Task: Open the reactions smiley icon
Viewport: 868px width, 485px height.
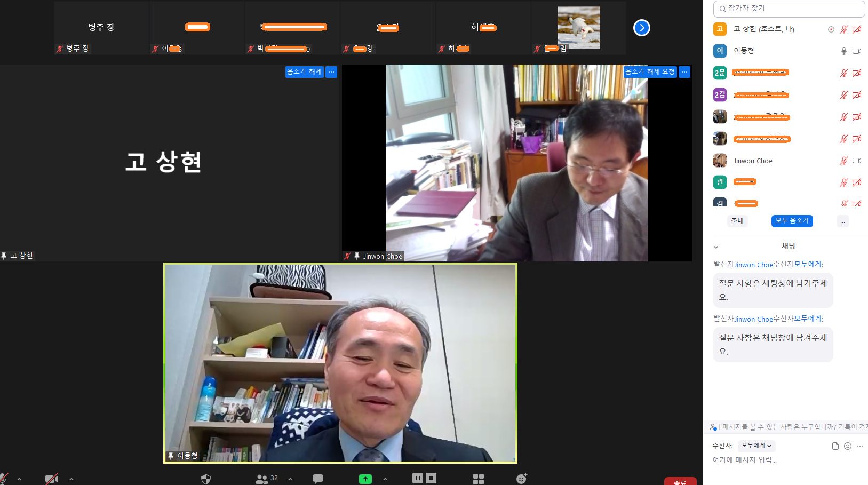Action: click(521, 479)
